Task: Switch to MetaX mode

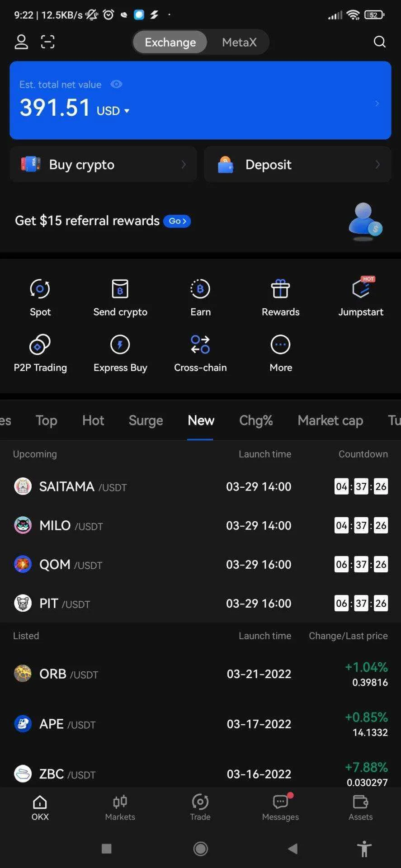Action: pyautogui.click(x=239, y=42)
